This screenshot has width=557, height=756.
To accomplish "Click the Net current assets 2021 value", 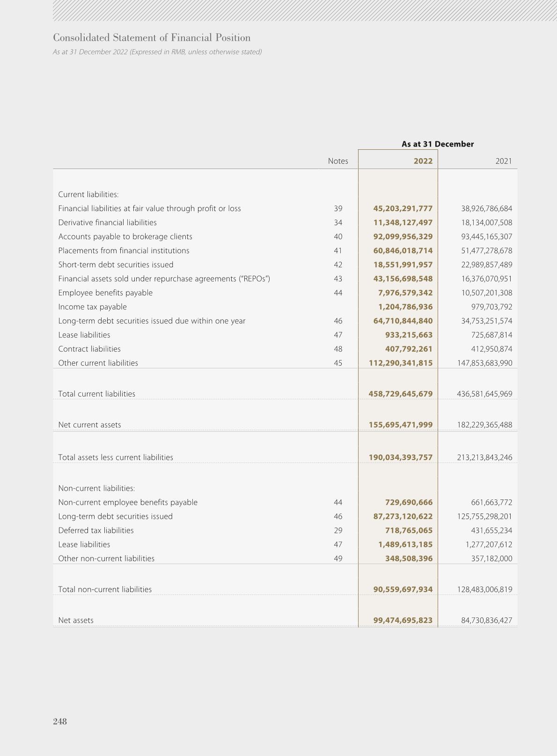I will 484,425.
